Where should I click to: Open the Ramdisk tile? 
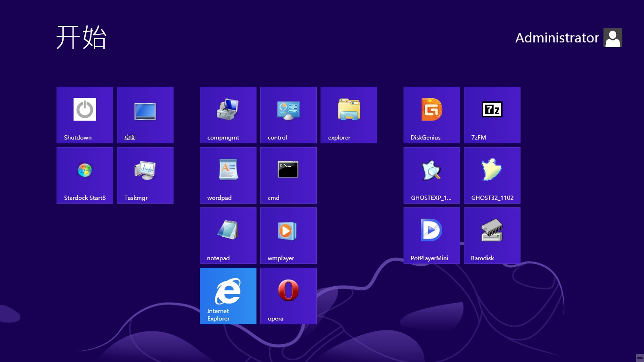pos(492,236)
